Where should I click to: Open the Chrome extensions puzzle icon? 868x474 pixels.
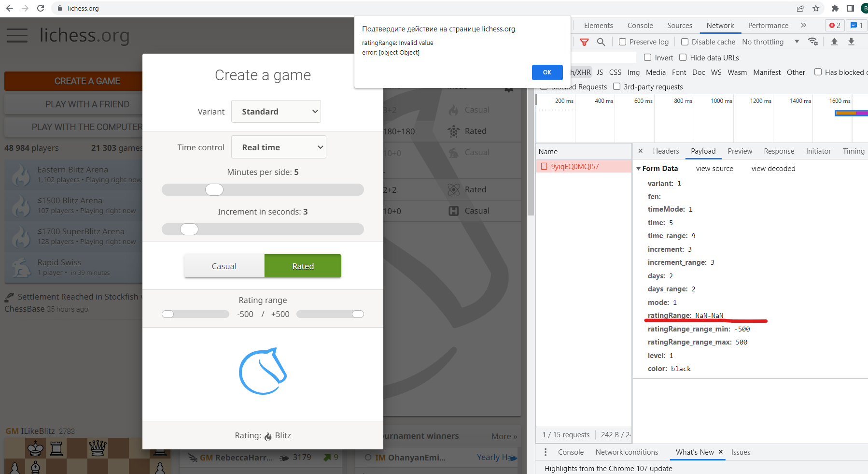coord(835,8)
